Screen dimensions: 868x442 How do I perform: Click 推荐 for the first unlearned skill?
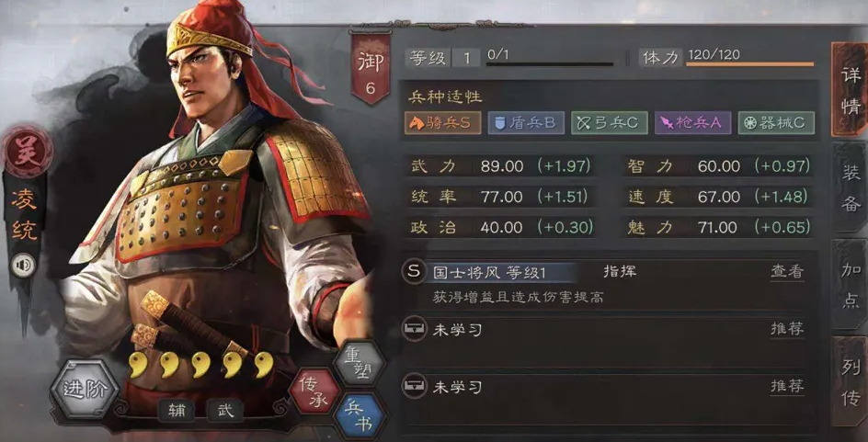click(787, 329)
